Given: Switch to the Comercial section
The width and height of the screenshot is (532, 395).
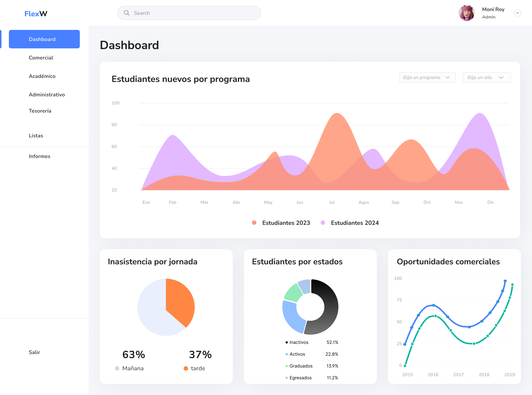Looking at the screenshot, I should click(x=41, y=58).
